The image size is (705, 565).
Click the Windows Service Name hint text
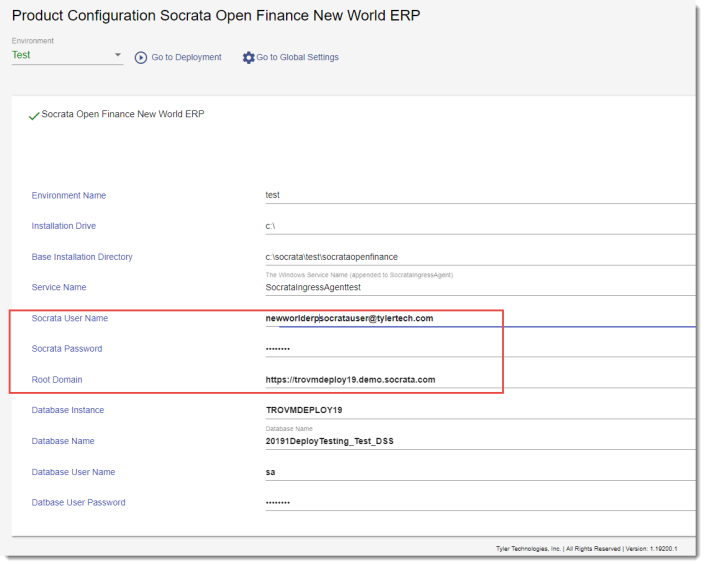click(359, 275)
